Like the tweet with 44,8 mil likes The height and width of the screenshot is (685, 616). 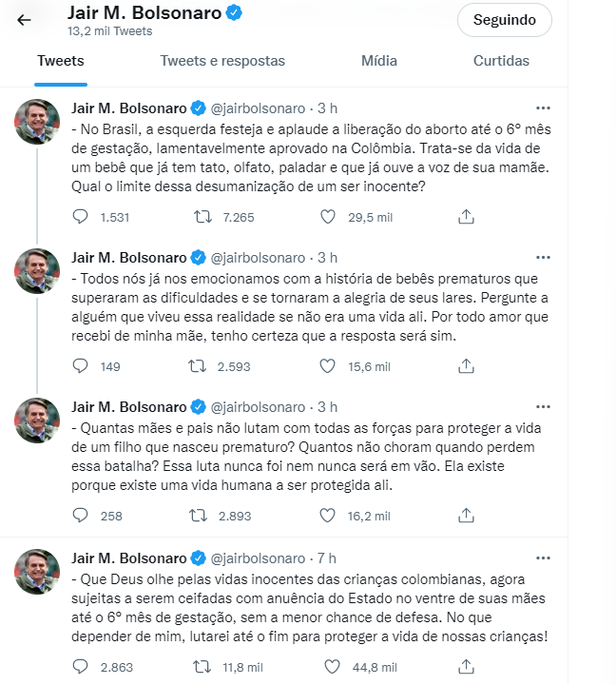pyautogui.click(x=328, y=666)
